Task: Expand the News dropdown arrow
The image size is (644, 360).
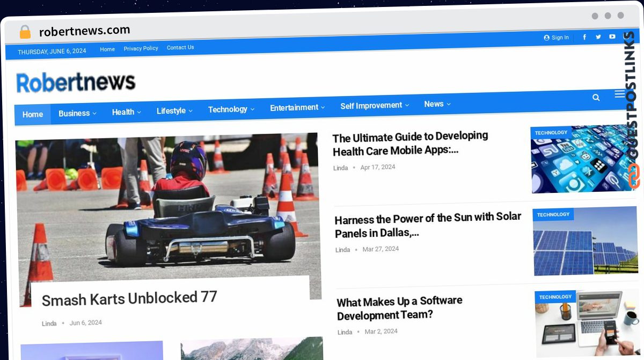Action: pos(449,104)
